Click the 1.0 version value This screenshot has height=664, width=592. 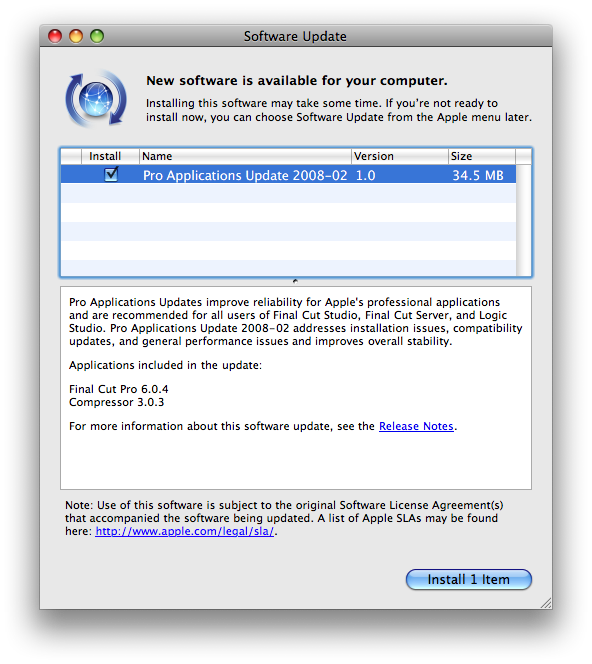pos(365,175)
